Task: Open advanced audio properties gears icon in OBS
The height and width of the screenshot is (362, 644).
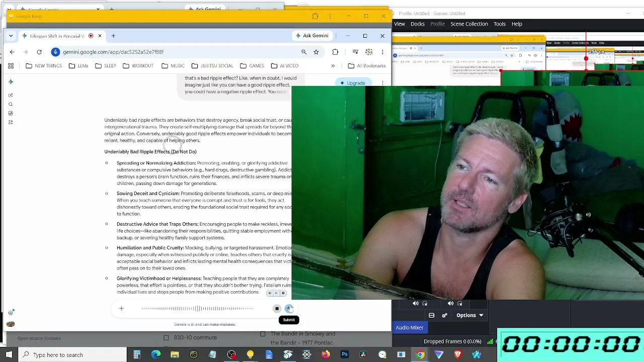Action: [444, 315]
